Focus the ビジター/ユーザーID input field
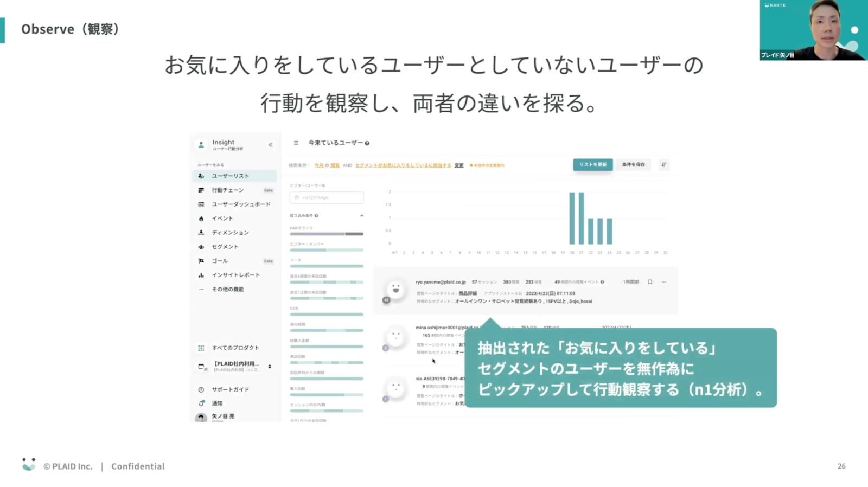Screen dimensions: 868x487 (327, 198)
